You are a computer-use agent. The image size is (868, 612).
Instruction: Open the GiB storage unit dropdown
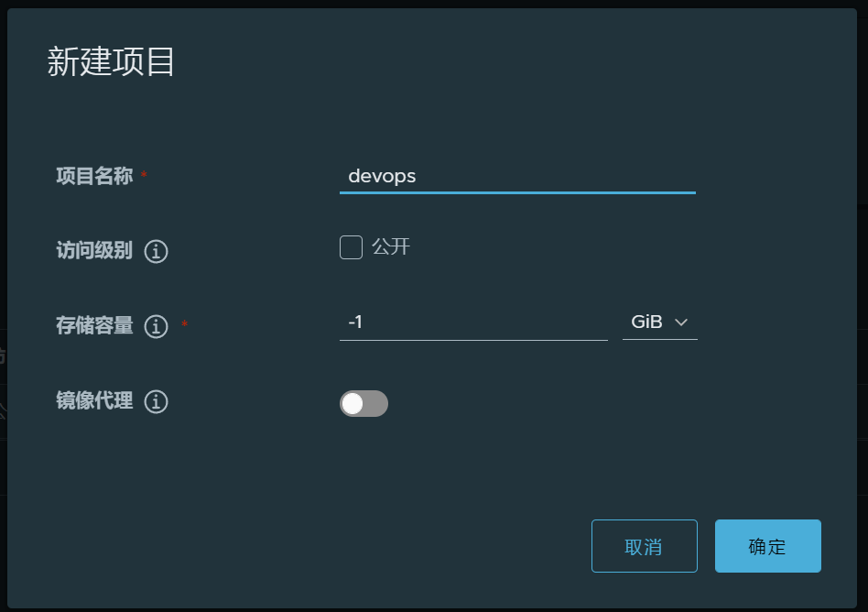tap(659, 322)
